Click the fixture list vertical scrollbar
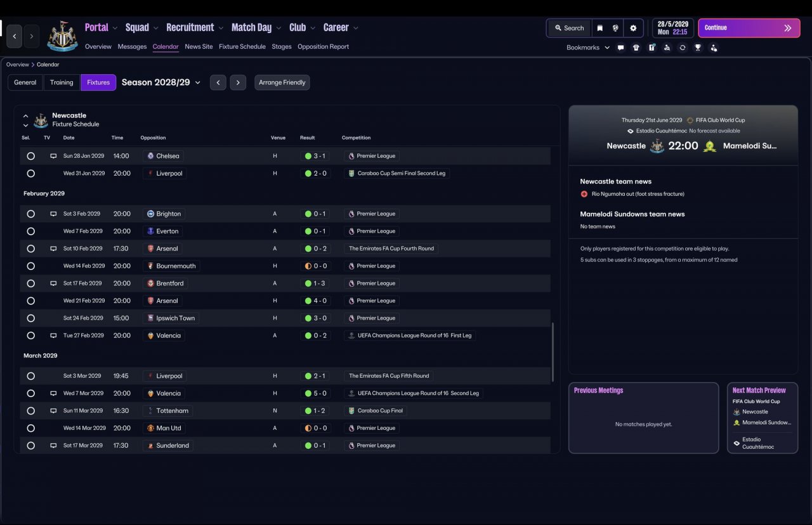This screenshot has height=525, width=812. 553,352
